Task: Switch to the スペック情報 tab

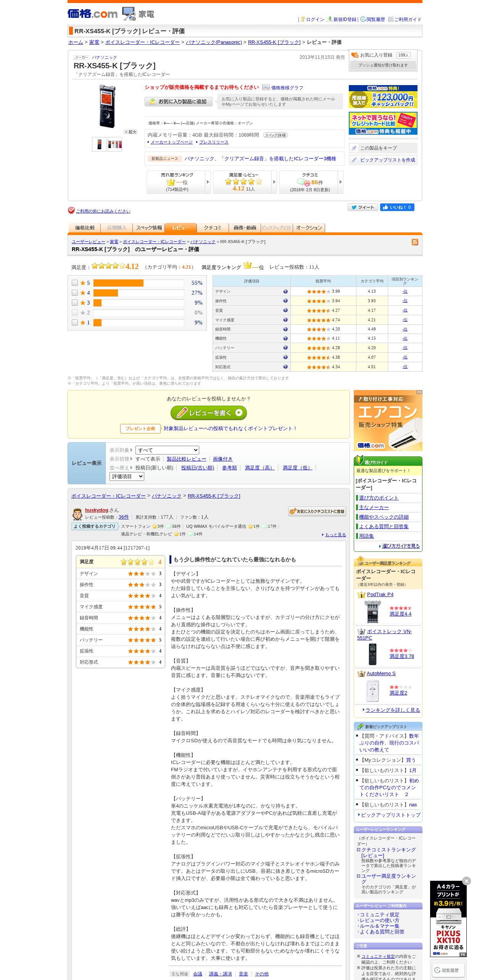Action: (x=149, y=228)
